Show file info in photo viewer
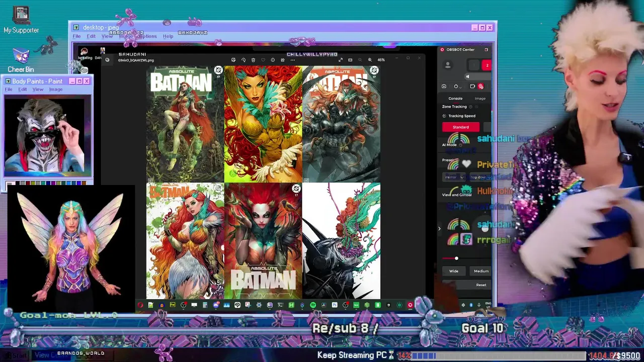This screenshot has height=362, width=644. pos(273,60)
